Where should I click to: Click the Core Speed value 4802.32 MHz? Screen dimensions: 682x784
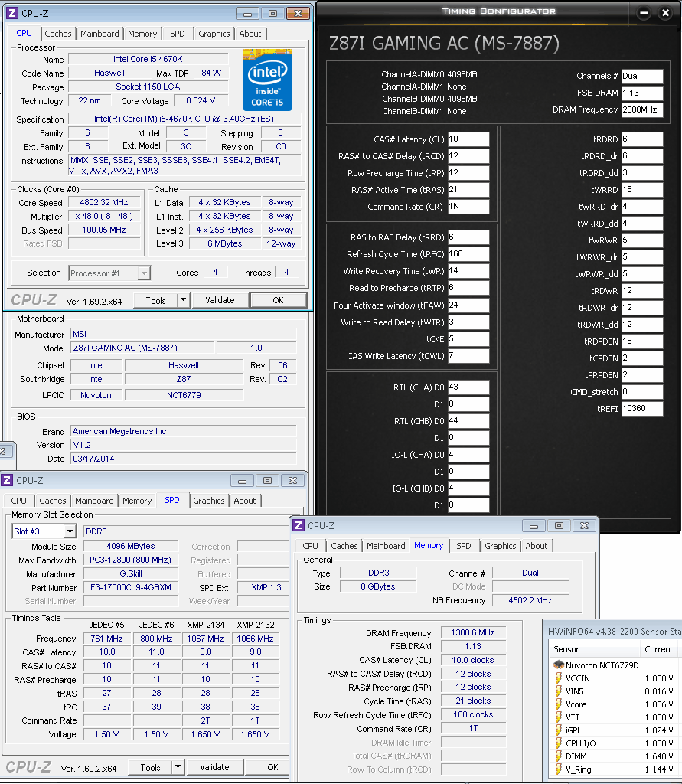(104, 202)
